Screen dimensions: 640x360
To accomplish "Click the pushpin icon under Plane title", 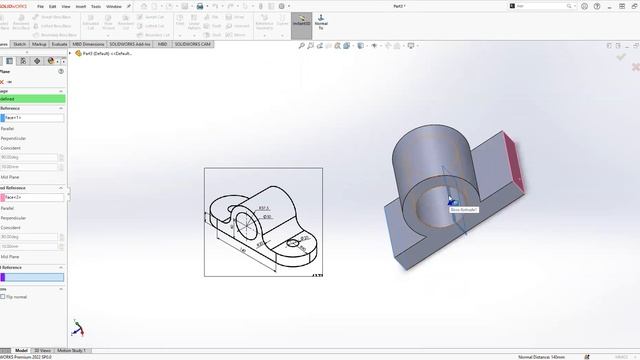I will (x=10, y=82).
